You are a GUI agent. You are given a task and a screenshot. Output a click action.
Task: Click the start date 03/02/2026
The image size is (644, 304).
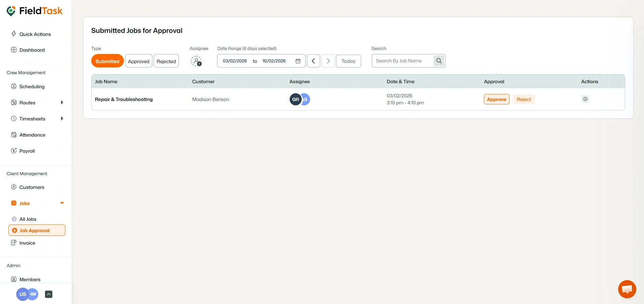pyautogui.click(x=235, y=61)
